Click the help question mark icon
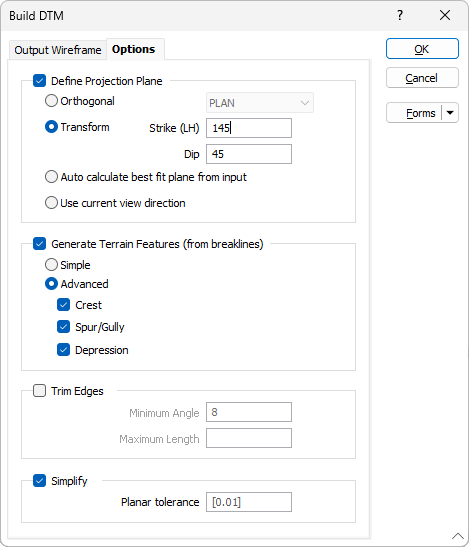This screenshot has width=469, height=547. tap(400, 15)
